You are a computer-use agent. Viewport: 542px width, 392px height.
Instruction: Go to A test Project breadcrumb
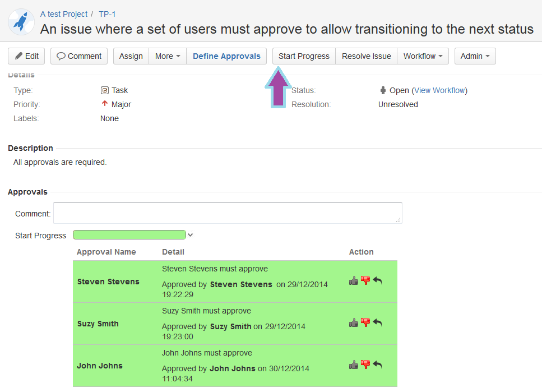(64, 14)
